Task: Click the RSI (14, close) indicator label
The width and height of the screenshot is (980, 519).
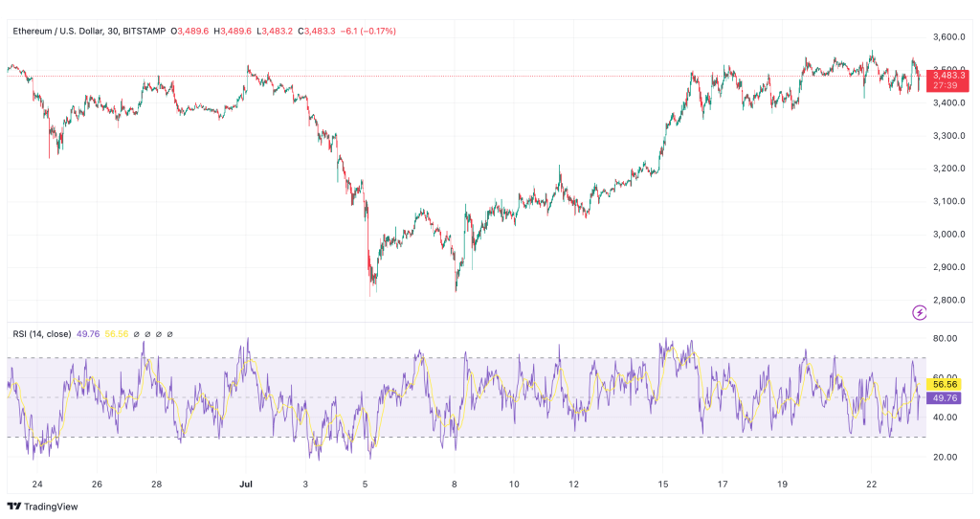Action: [x=42, y=334]
